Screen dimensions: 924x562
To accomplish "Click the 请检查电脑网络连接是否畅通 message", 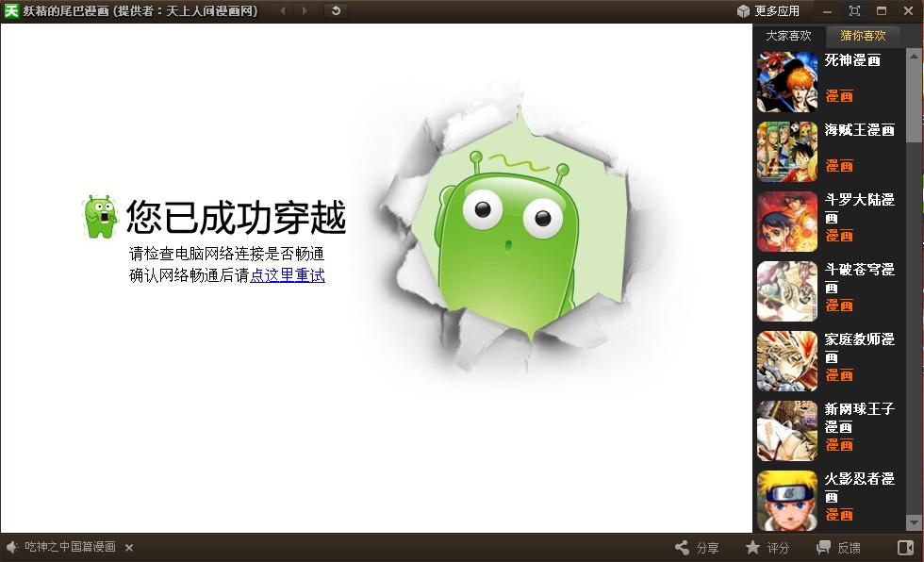I will pyautogui.click(x=227, y=254).
